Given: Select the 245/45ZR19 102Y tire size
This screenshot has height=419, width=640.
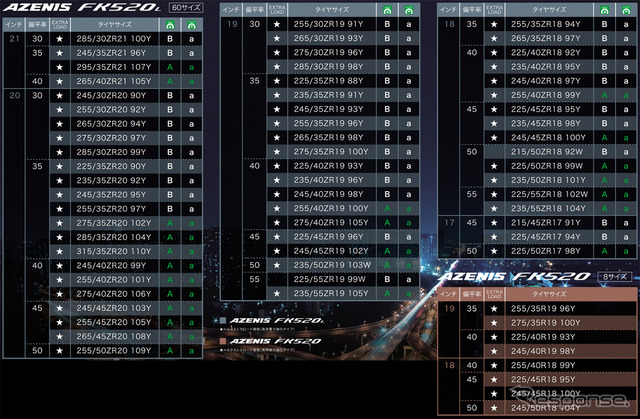Looking at the screenshot, I should [x=331, y=251].
